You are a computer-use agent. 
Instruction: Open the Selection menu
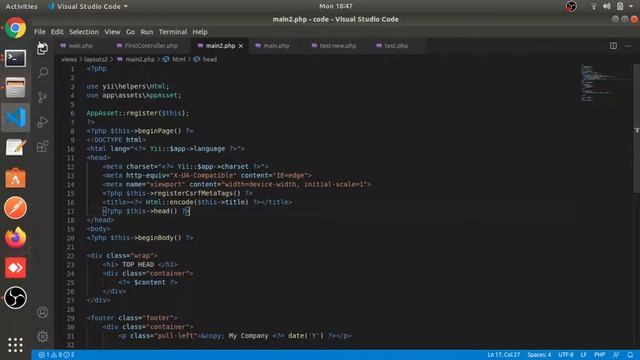(84, 32)
